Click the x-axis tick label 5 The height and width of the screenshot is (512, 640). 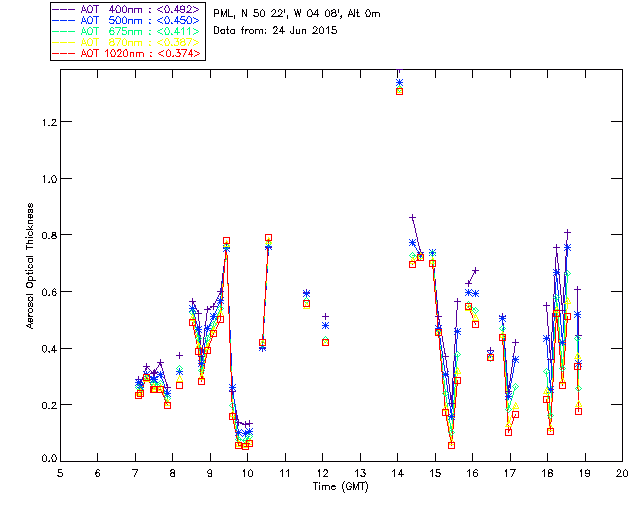(60, 472)
